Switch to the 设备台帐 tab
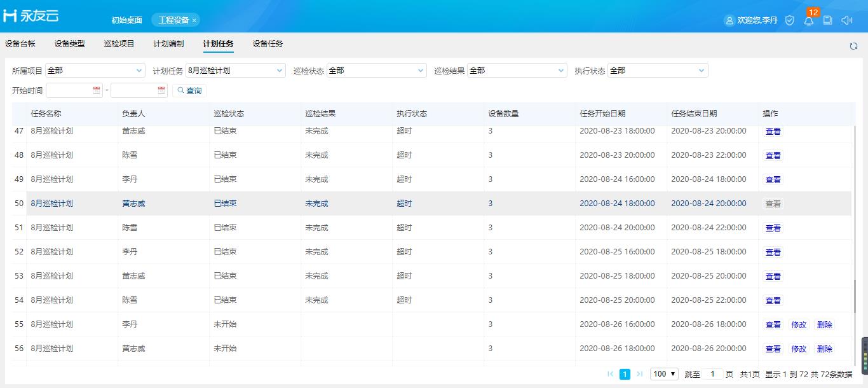 point(20,44)
